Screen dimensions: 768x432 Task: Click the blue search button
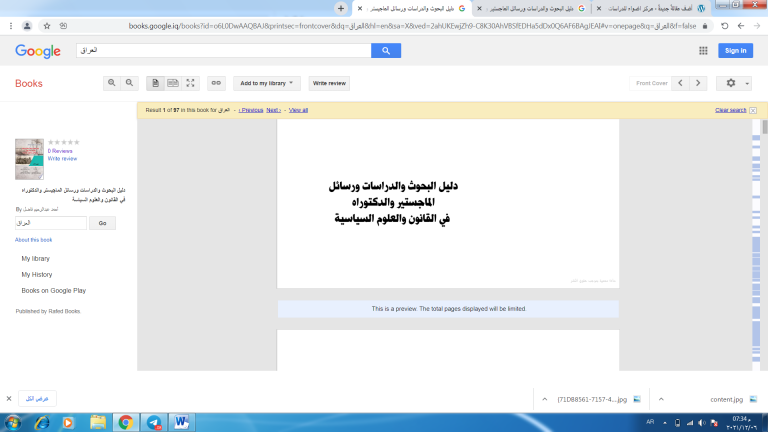[x=386, y=50]
